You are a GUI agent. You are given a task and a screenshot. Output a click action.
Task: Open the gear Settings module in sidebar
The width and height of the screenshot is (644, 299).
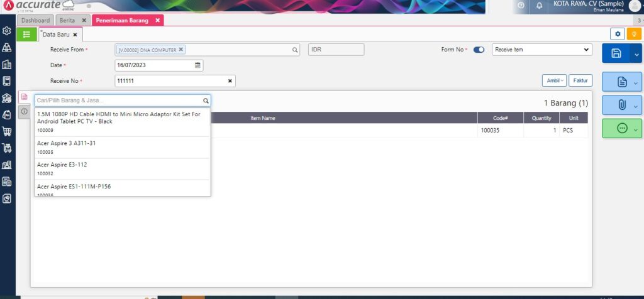pos(6,31)
